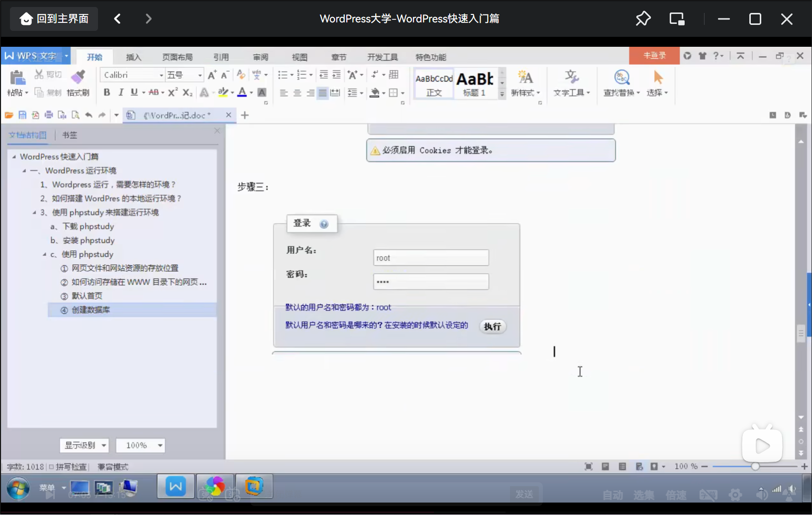Open the 插入 ribbon tab
The image size is (812, 515).
(x=133, y=57)
